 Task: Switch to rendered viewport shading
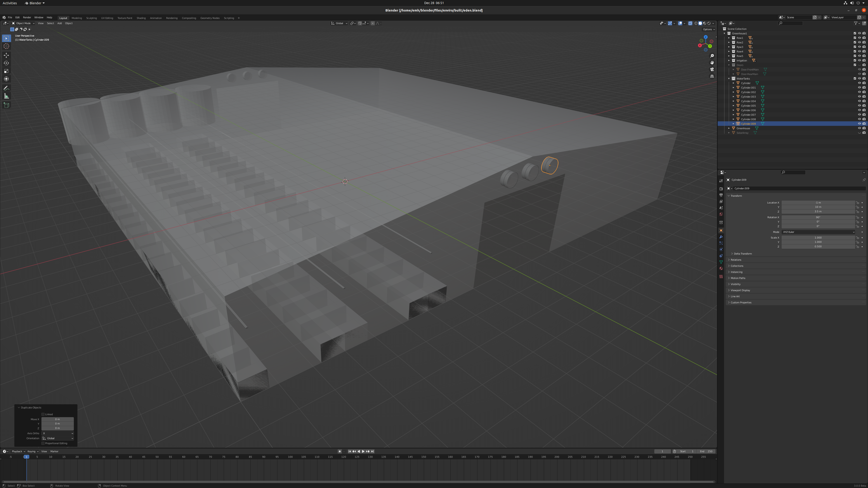tap(709, 23)
